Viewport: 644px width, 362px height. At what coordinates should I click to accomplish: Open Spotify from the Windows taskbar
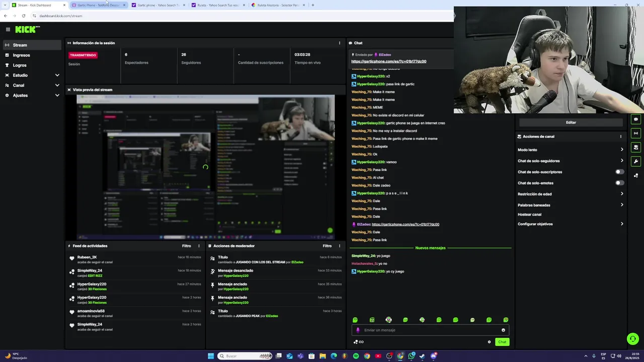[x=356, y=356]
